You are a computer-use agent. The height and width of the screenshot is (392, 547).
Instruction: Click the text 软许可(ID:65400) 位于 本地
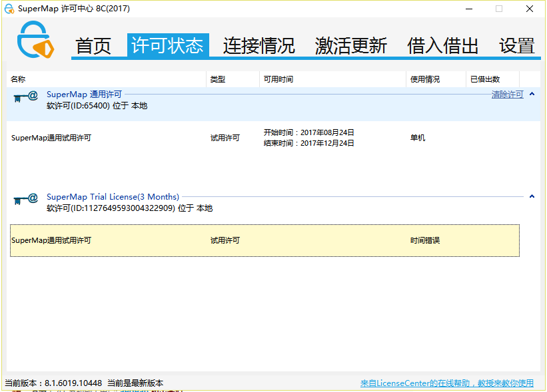click(97, 106)
